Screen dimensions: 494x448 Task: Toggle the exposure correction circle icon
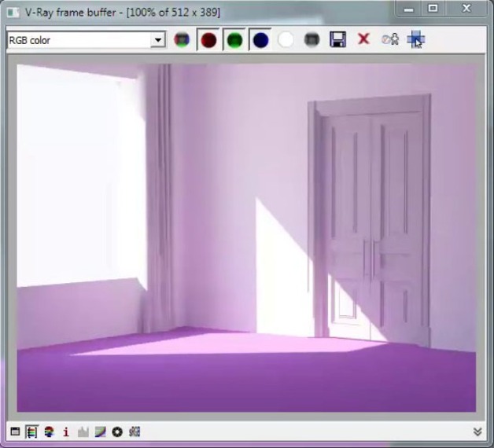117,431
